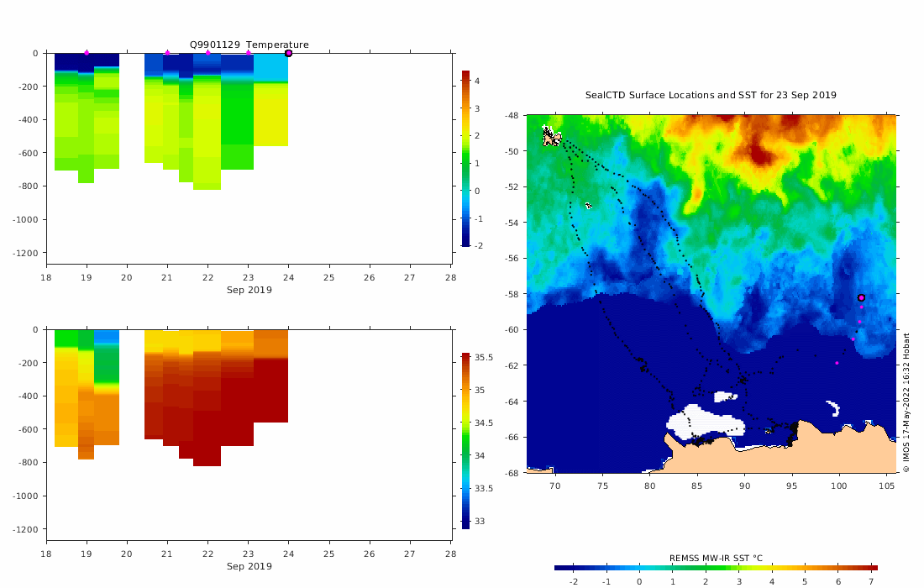
Task: Click the '7' tick on SST colorbar
Action: pyautogui.click(x=870, y=581)
